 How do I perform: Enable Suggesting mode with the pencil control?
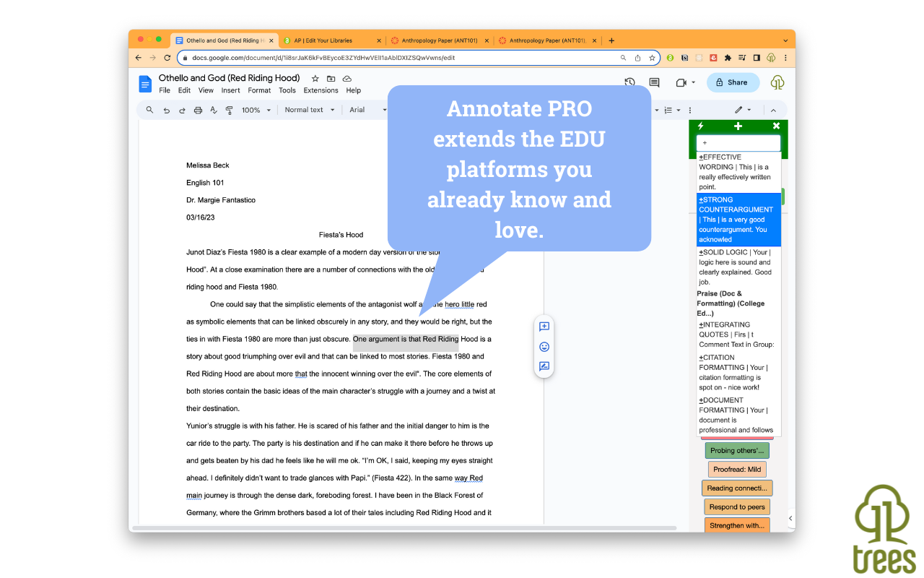click(738, 110)
